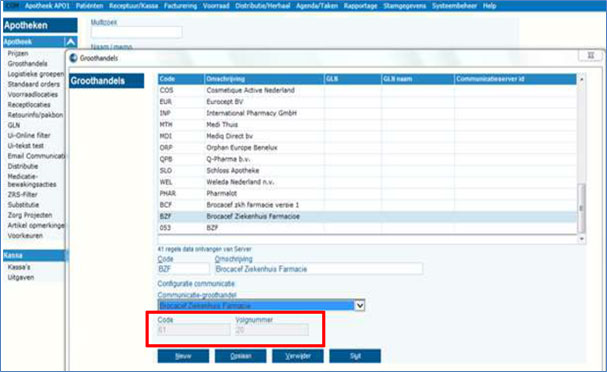Click the Opslaan button
607x372 pixels.
point(240,356)
